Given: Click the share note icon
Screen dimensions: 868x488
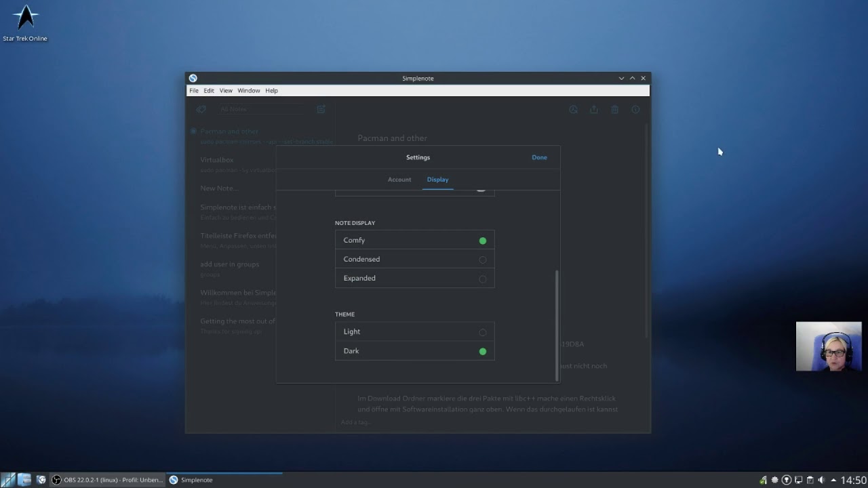Looking at the screenshot, I should [594, 109].
